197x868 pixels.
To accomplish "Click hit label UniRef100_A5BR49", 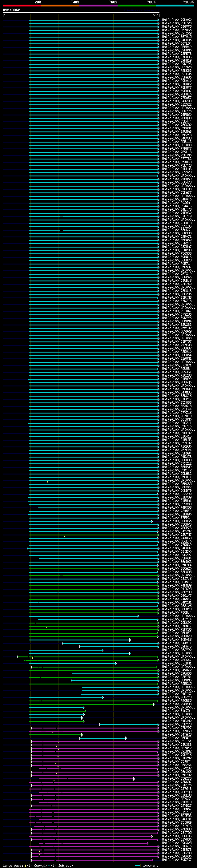I will coord(176,47).
